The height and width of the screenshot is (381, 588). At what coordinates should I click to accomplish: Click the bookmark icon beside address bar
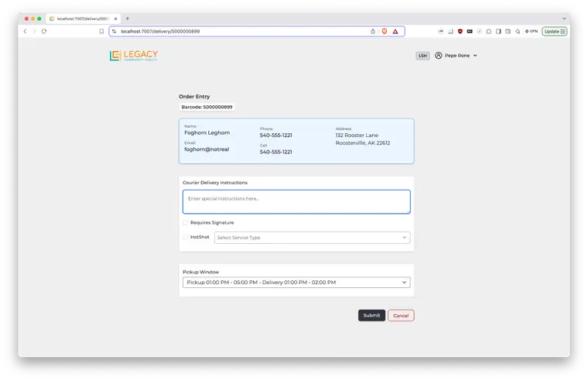101,31
